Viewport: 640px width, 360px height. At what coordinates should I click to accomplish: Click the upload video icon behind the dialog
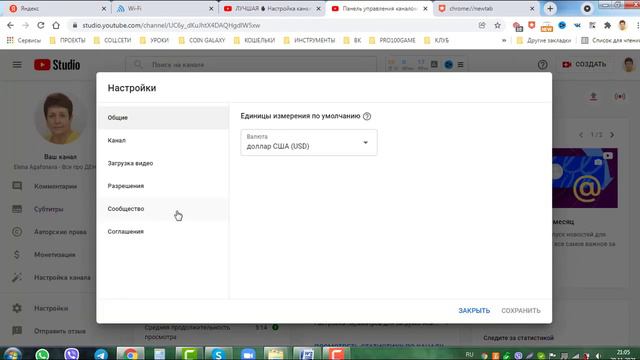[593, 97]
